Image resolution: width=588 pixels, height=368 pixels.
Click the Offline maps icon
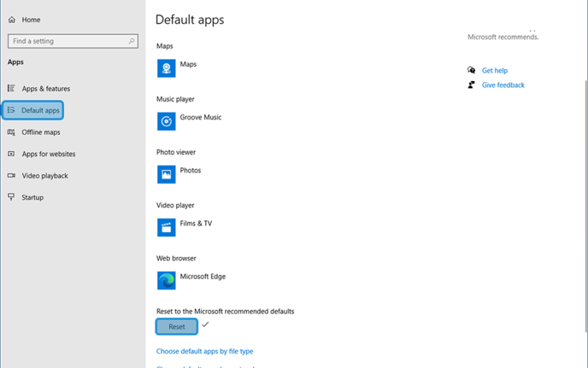(x=11, y=132)
